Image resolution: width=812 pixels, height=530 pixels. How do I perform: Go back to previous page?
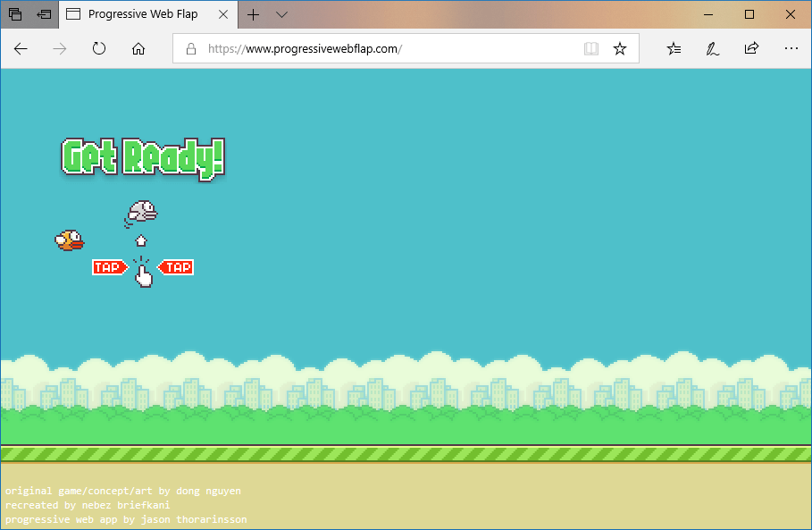click(x=21, y=48)
